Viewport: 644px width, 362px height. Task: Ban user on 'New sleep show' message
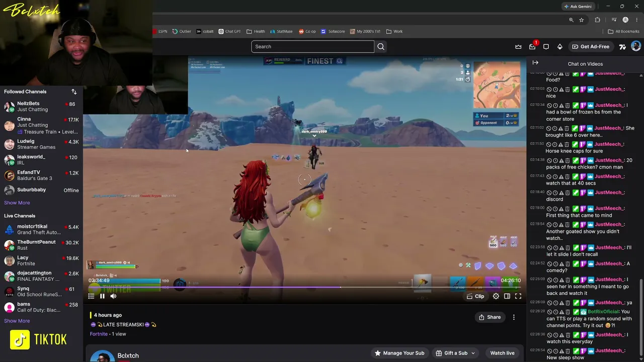[x=549, y=351]
